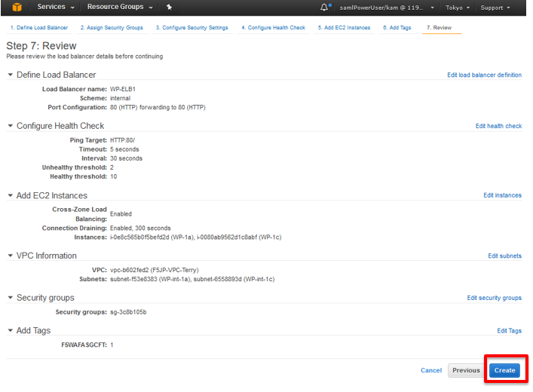Screen dimensions: 533x392
Task: Click the Previous button
Action: pos(466,370)
